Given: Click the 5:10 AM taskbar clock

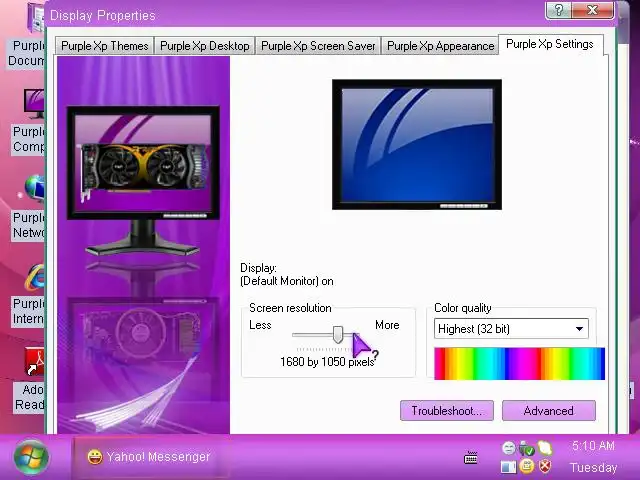Looking at the screenshot, I should pos(593,446).
